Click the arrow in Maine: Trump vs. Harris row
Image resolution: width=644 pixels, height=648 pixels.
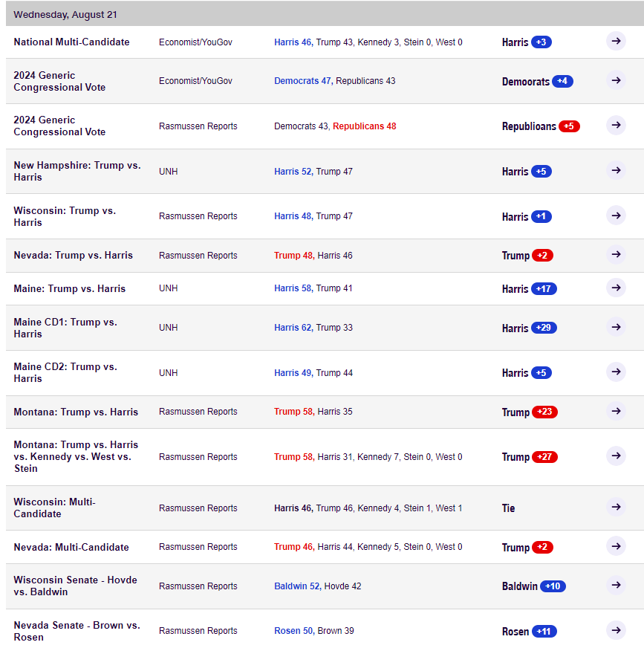tap(616, 288)
